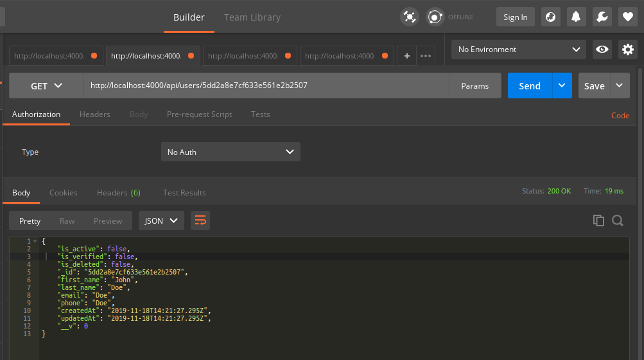Image resolution: width=644 pixels, height=360 pixels.
Task: Open the No Auth type dropdown
Action: pos(231,152)
